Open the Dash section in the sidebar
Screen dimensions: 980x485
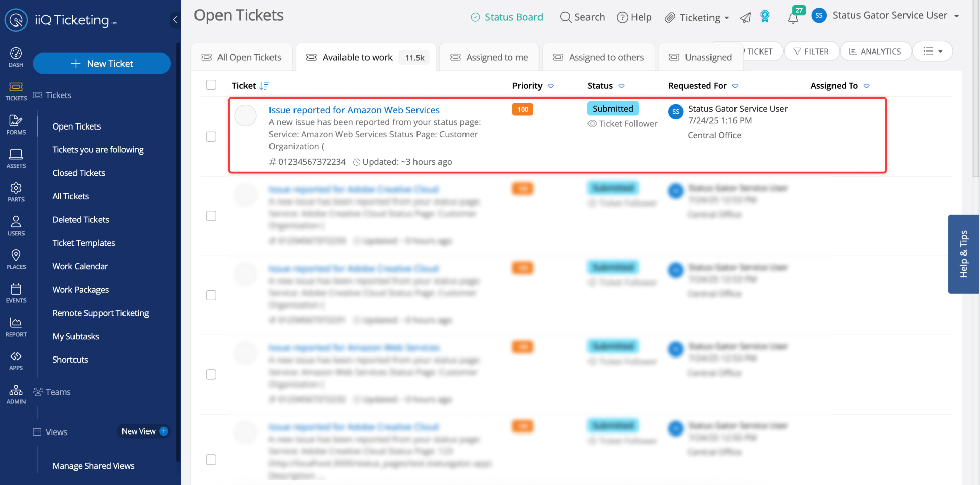click(16, 57)
